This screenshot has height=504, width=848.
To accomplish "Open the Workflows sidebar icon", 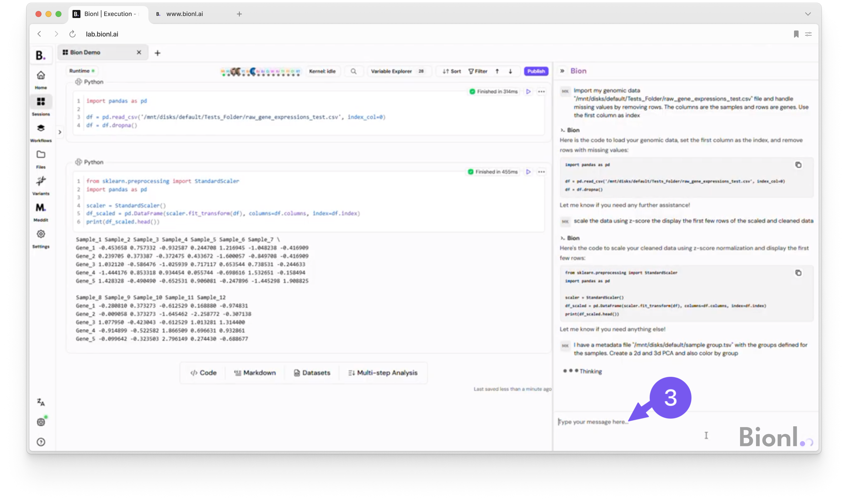I will tap(41, 128).
